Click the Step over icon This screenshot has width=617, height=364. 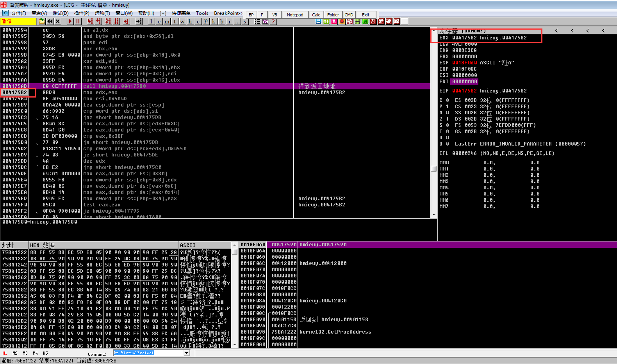click(x=98, y=21)
